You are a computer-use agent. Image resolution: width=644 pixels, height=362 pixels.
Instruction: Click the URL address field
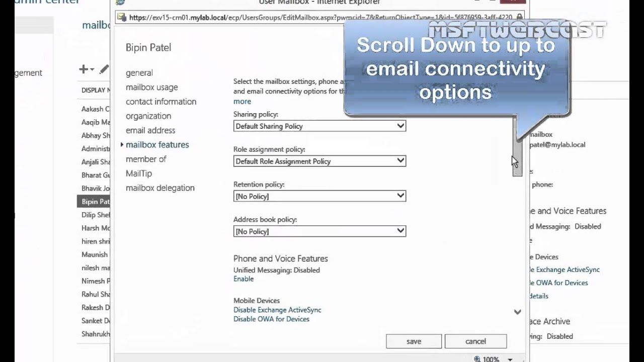(321, 18)
